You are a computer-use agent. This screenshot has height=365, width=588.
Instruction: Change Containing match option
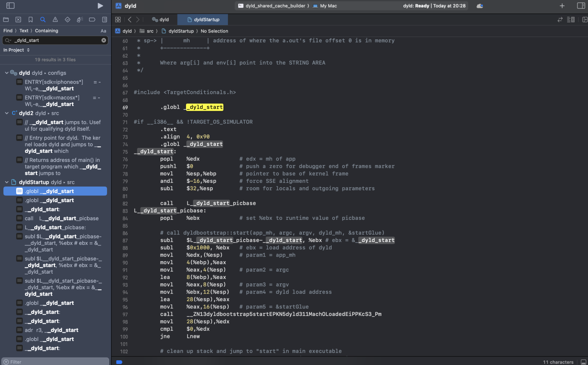46,30
